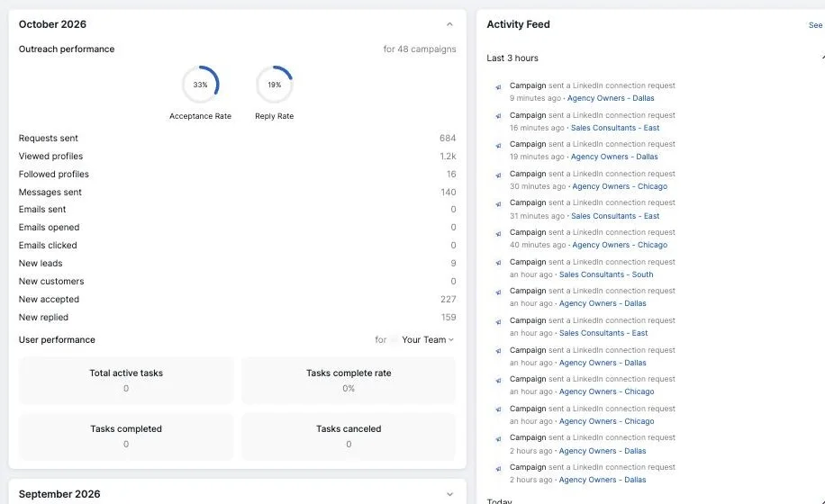Select the Tasks complete rate card
825x504 pixels.
(349, 381)
